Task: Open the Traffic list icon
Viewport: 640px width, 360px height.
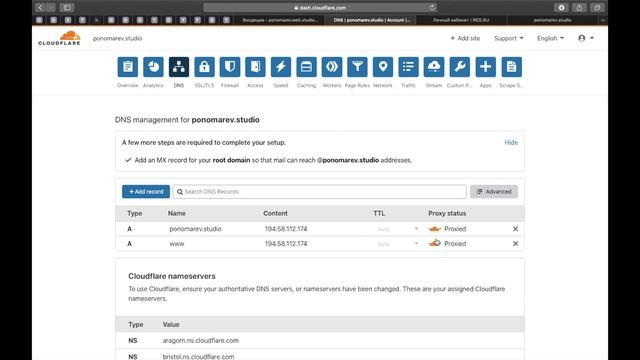Action: (409, 67)
